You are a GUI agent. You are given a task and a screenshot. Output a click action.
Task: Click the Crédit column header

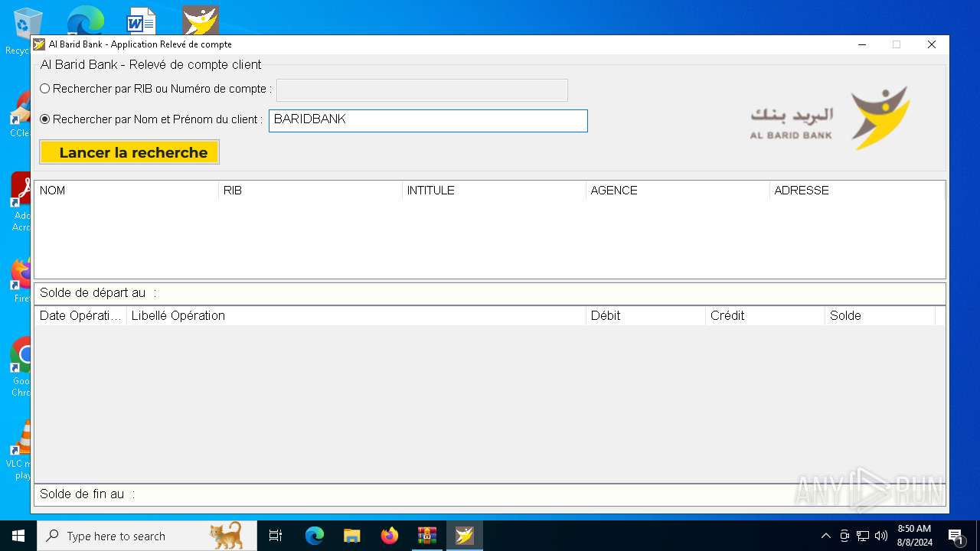pos(765,315)
